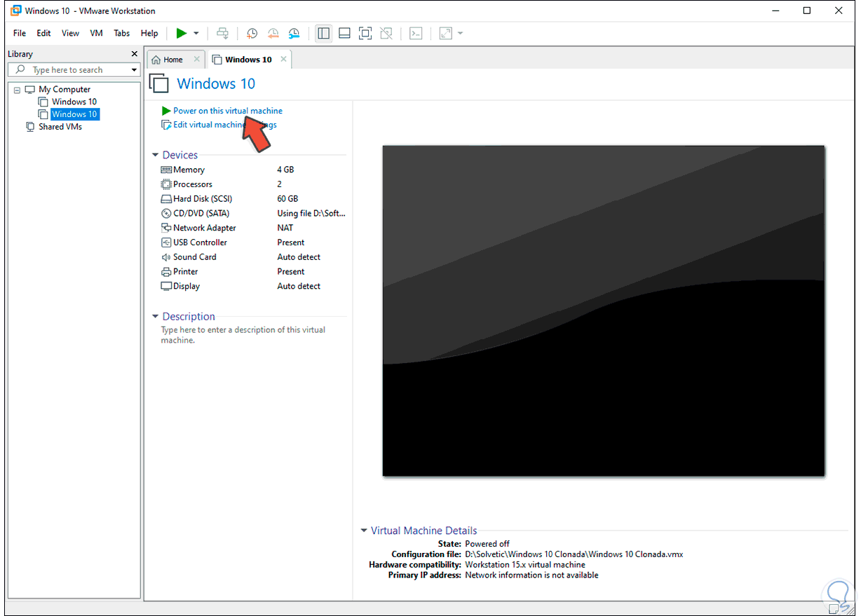Click the Configuration file path text

pos(574,554)
